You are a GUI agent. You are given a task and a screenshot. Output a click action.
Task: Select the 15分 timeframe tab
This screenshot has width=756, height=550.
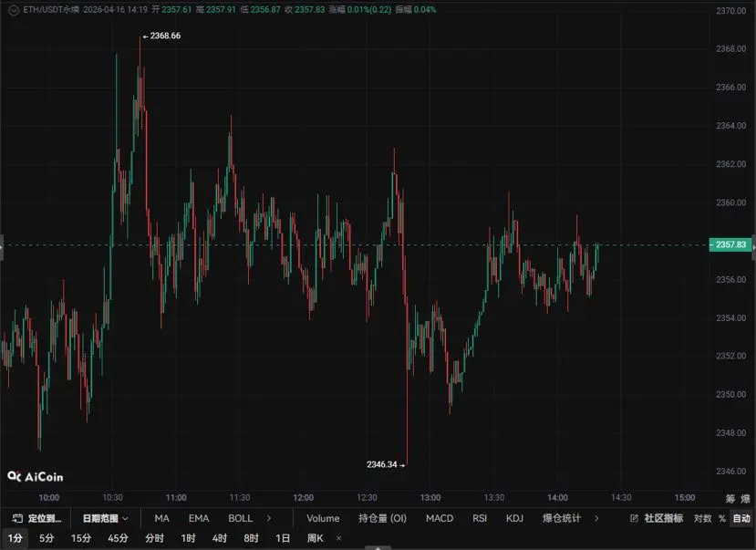tap(81, 538)
